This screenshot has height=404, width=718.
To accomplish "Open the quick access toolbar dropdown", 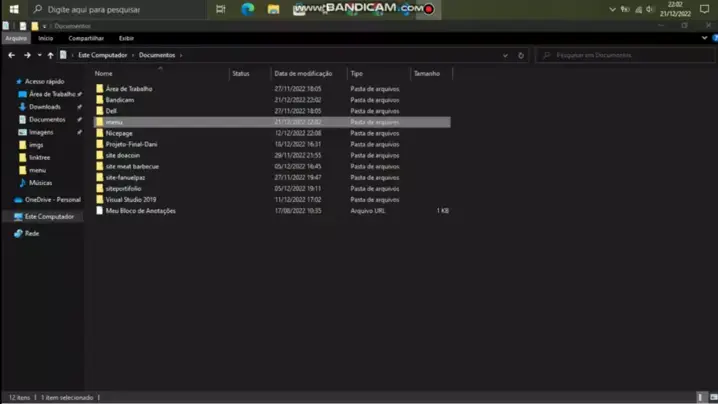I will (44, 26).
